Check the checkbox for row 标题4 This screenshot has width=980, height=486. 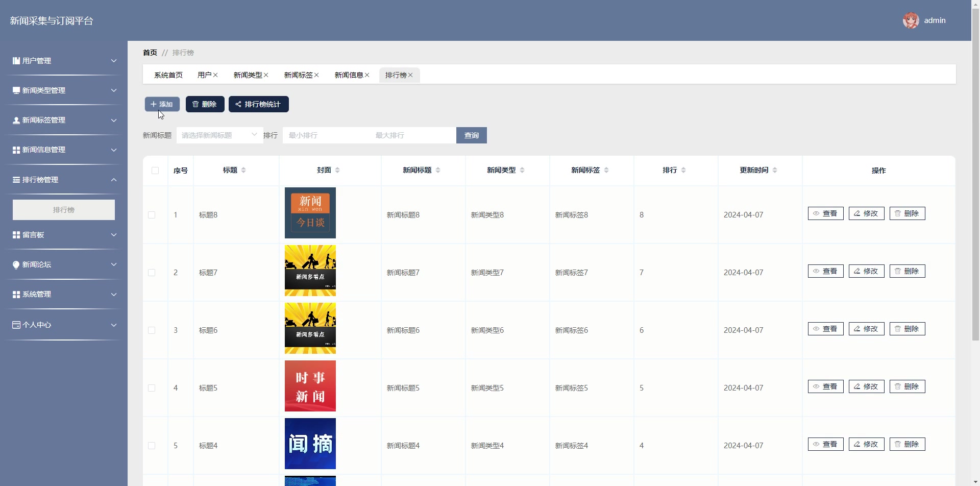[152, 446]
